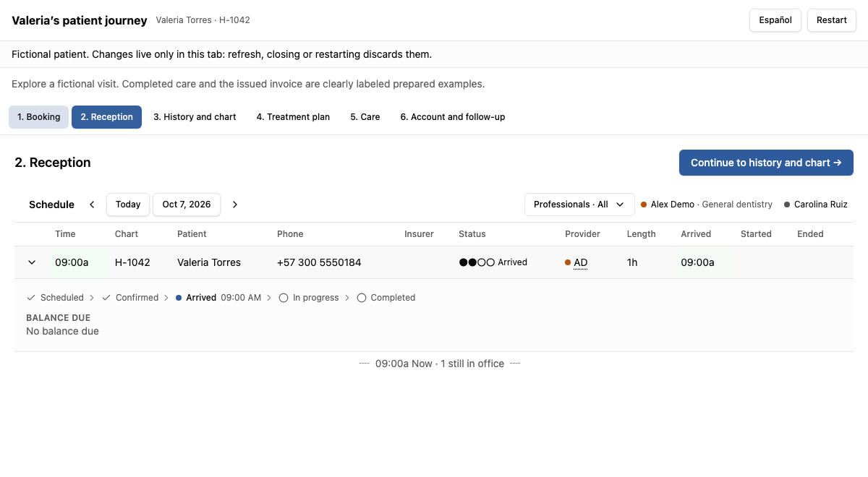Click phone number +57 300 5550184
Viewport: 868px width, 477px height.
(319, 262)
